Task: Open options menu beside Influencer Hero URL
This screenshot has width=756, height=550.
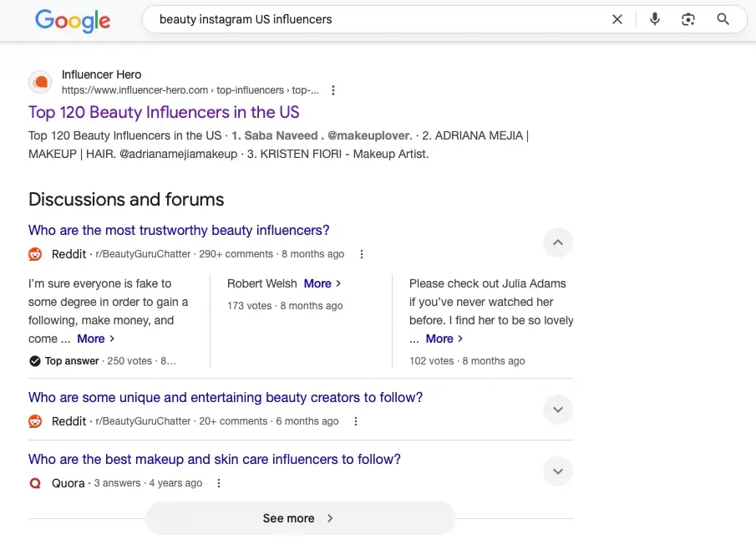Action: pos(333,90)
